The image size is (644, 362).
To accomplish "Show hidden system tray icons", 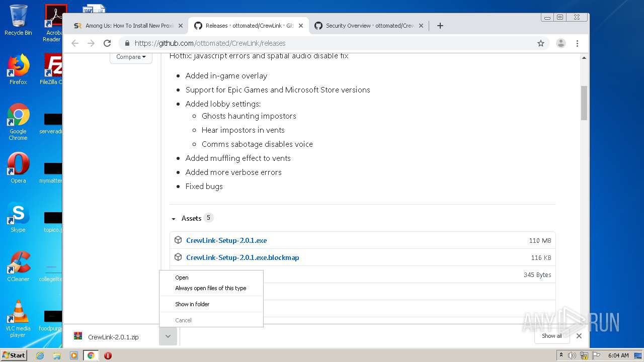I will pos(561,355).
